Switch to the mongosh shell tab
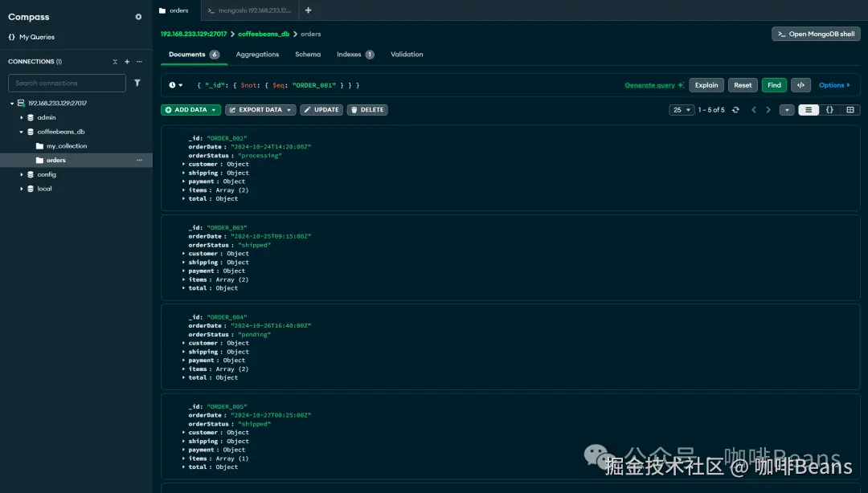 [249, 10]
